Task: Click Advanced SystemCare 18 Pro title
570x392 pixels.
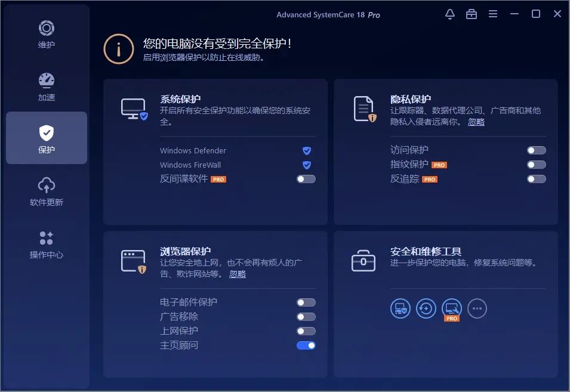Action: [328, 15]
